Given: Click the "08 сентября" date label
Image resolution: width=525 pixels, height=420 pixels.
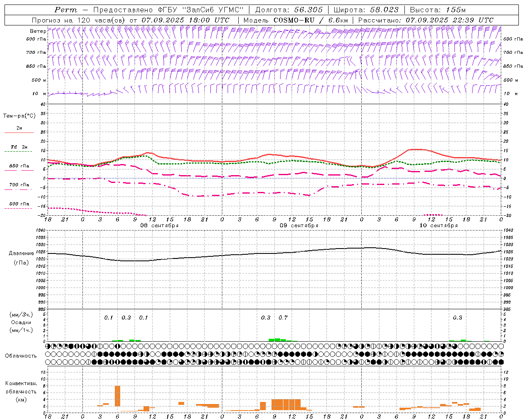Looking at the screenshot, I should [x=160, y=226].
